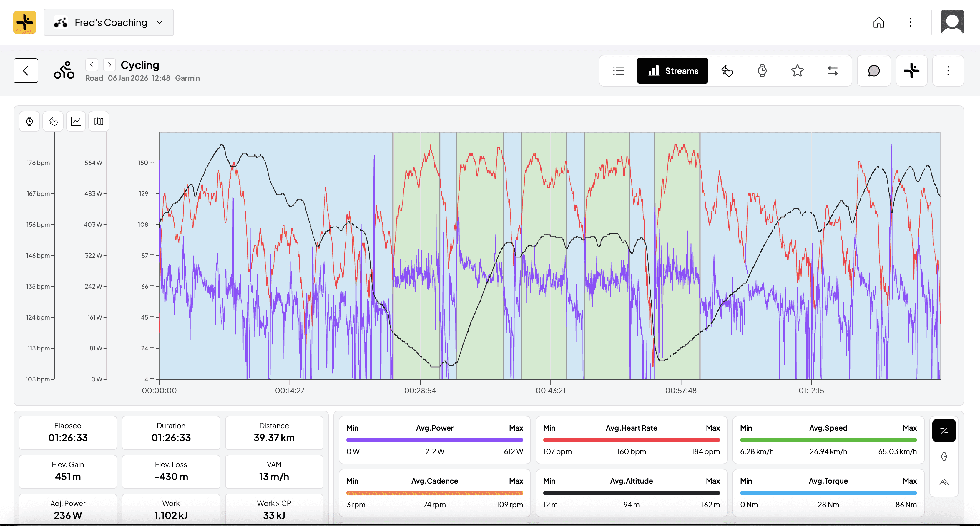Click the swap arrows compare icon
This screenshot has height=526, width=980.
[832, 71]
